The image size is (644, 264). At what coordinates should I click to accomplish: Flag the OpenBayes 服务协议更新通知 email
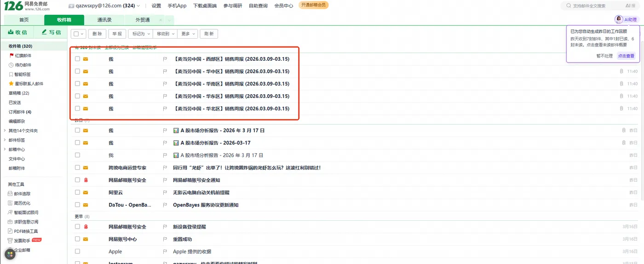click(165, 205)
